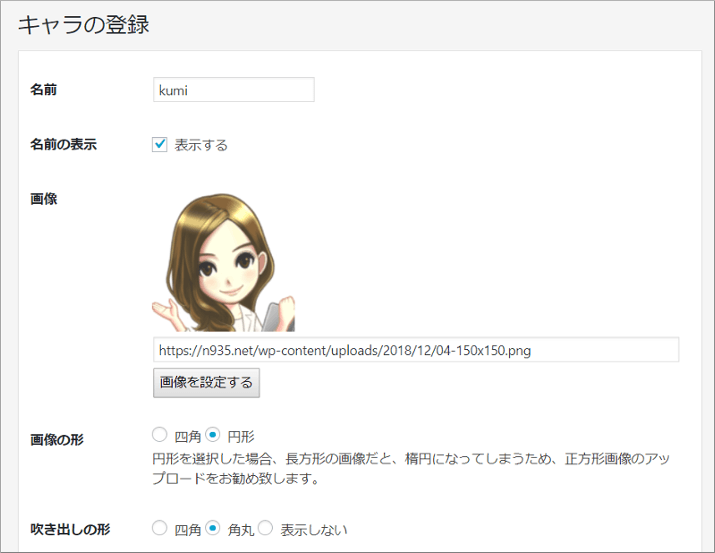The width and height of the screenshot is (715, 553).
Task: Select 四角 radio for 画像の形
Action: [159, 435]
